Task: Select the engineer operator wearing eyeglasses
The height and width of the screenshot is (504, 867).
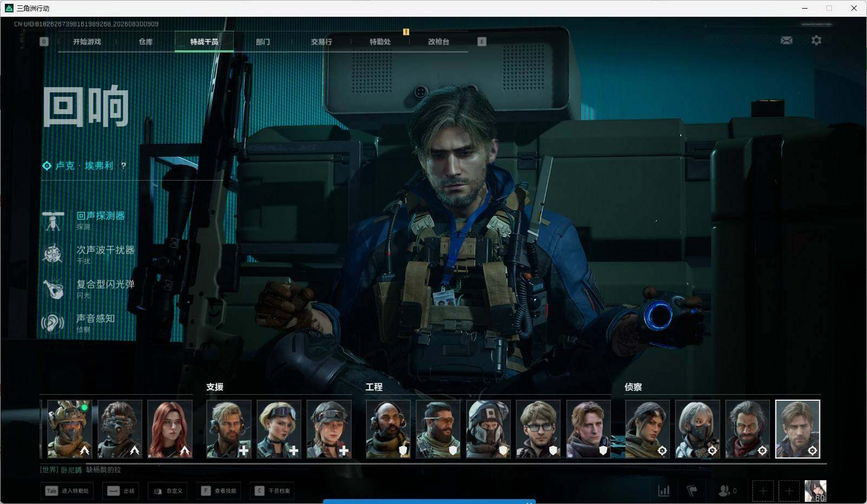Action: pyautogui.click(x=538, y=429)
